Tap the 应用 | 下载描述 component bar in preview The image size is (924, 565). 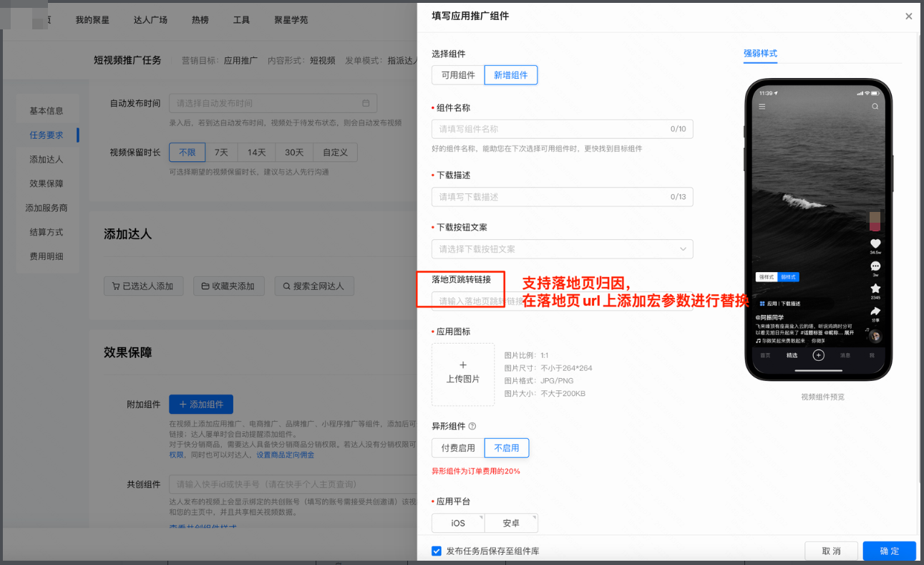pyautogui.click(x=794, y=304)
